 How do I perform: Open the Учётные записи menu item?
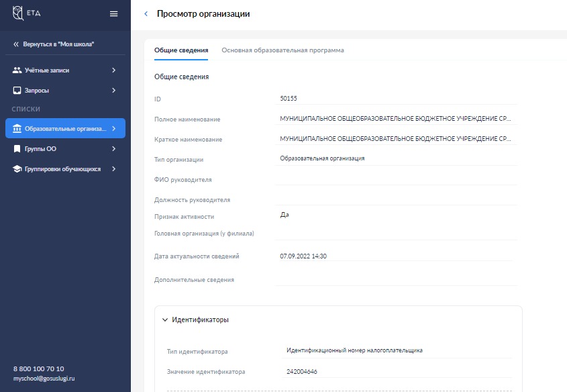pyautogui.click(x=66, y=70)
